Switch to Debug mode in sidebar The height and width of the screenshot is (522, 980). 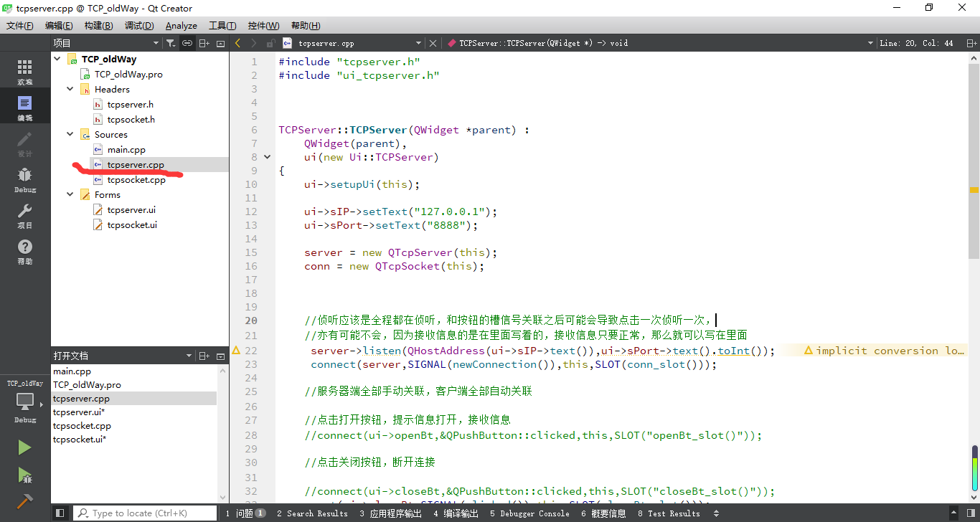point(25,179)
